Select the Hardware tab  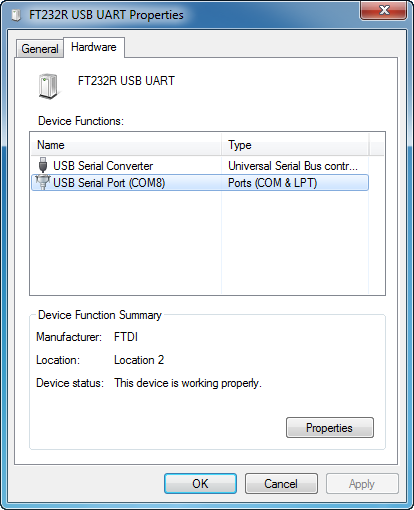pos(94,47)
